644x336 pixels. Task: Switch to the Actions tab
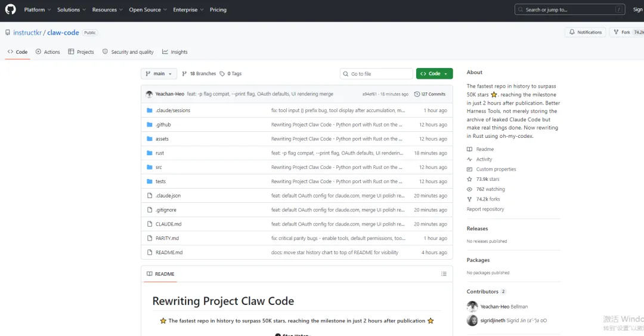[48, 52]
